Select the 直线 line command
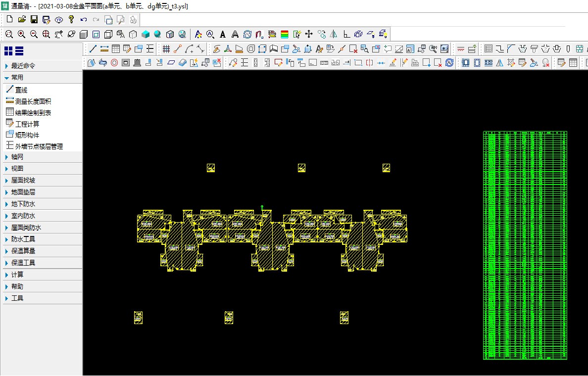Viewport: 588px width, 376px height. pos(21,90)
